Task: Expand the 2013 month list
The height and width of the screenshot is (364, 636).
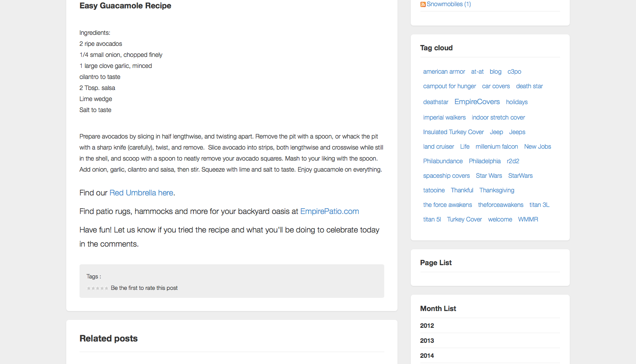Action: [427, 341]
